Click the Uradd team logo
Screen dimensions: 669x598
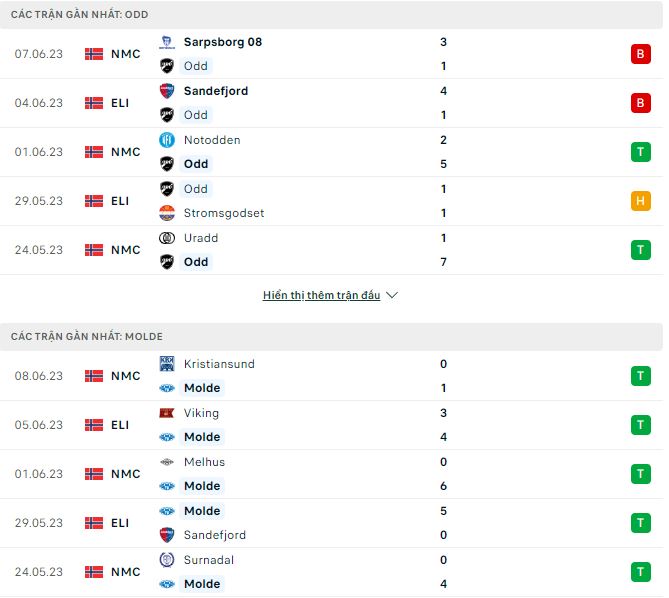[167, 238]
